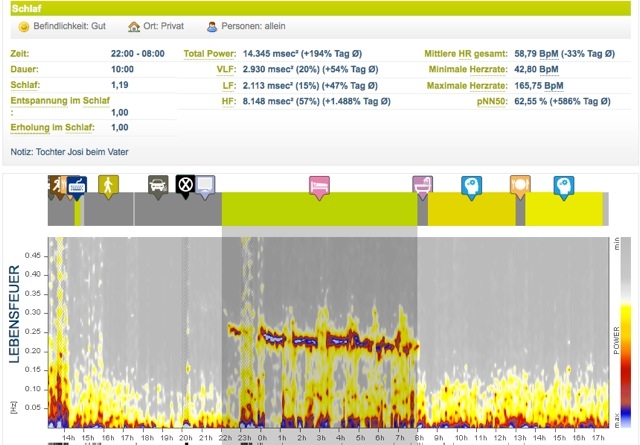Open the pink bed sleep marker
The width and height of the screenshot is (640, 445).
pyautogui.click(x=318, y=185)
